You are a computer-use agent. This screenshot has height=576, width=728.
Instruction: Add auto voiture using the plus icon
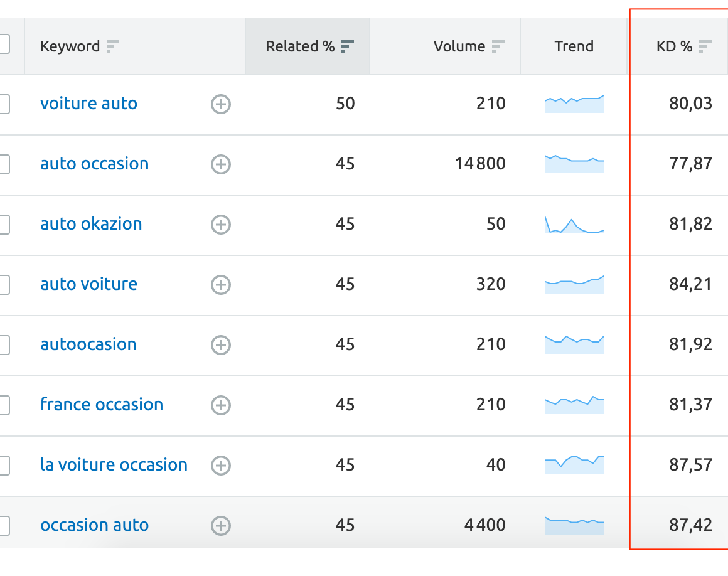pyautogui.click(x=220, y=285)
